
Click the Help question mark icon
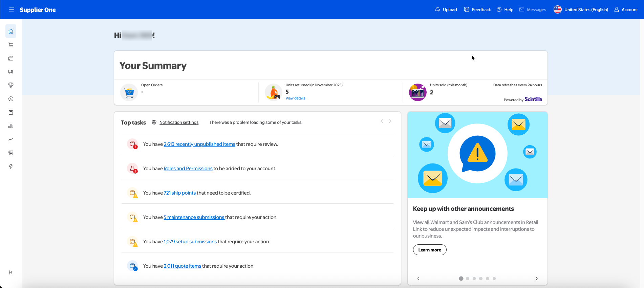(499, 9)
